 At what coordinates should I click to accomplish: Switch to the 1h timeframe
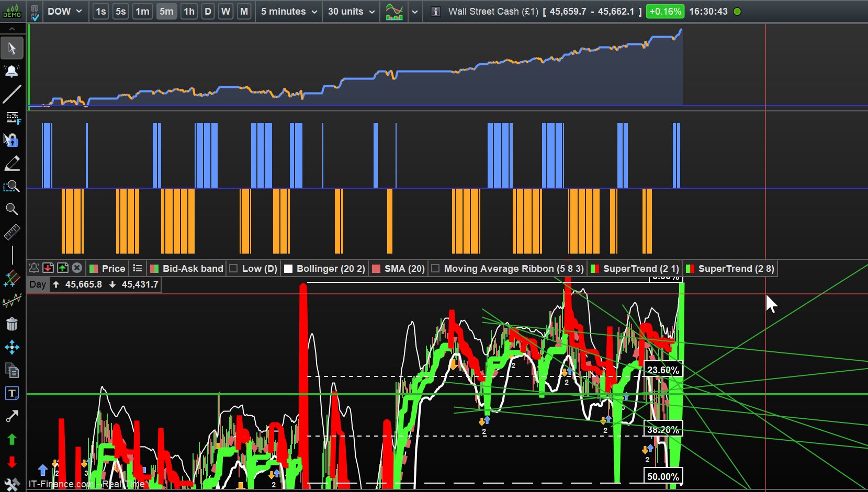tap(189, 12)
